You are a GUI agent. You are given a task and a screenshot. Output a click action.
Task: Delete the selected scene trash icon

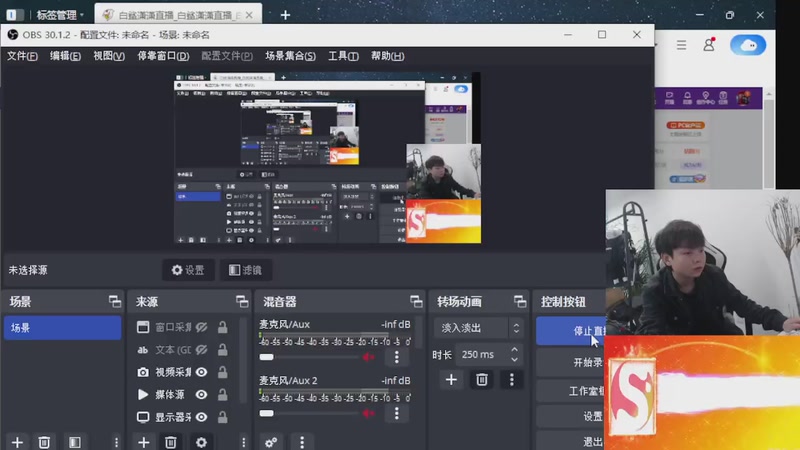(44, 442)
